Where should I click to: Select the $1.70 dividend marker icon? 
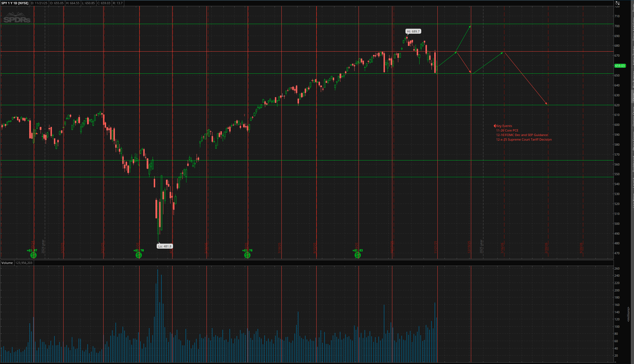[139, 255]
